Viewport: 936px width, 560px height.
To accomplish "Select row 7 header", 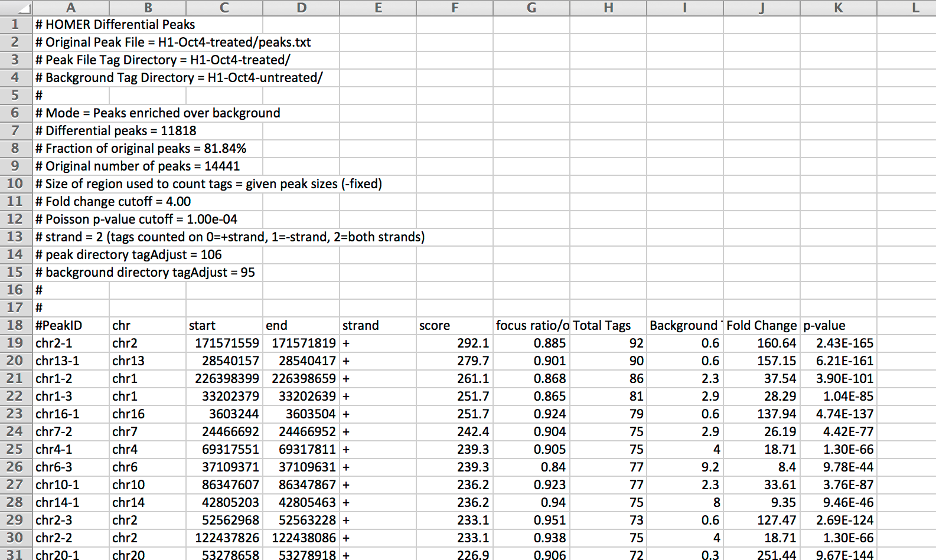I will coord(16,130).
